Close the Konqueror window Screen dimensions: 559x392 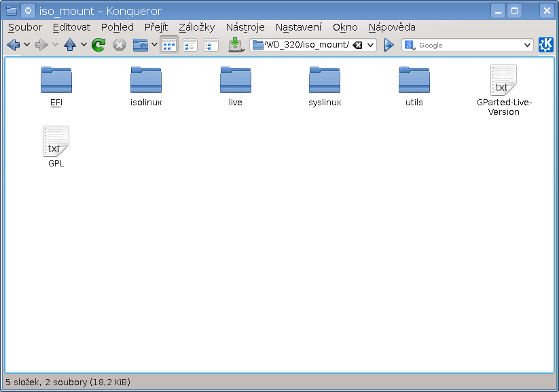pos(547,11)
